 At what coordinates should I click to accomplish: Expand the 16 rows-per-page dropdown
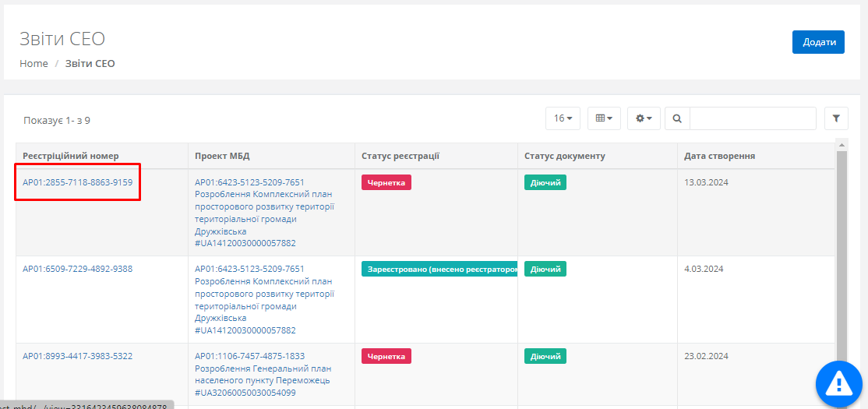[563, 118]
